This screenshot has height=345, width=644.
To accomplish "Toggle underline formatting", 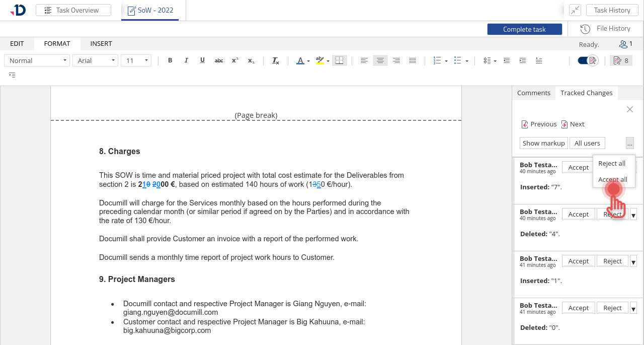I will click(x=202, y=60).
